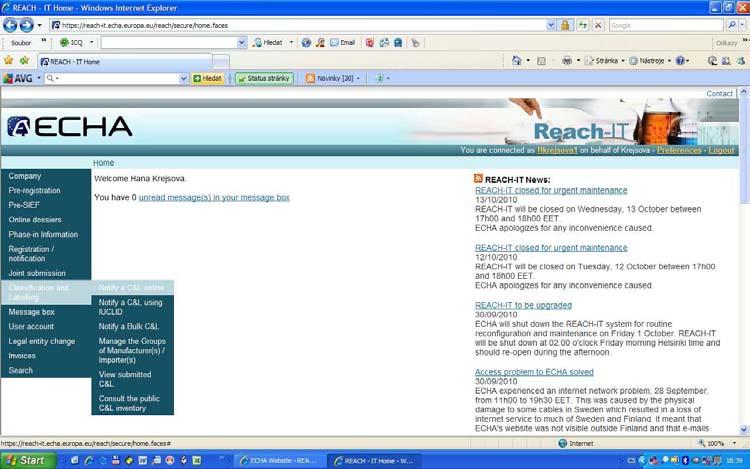Open the Soubor menu
The image size is (750, 469).
21,43
